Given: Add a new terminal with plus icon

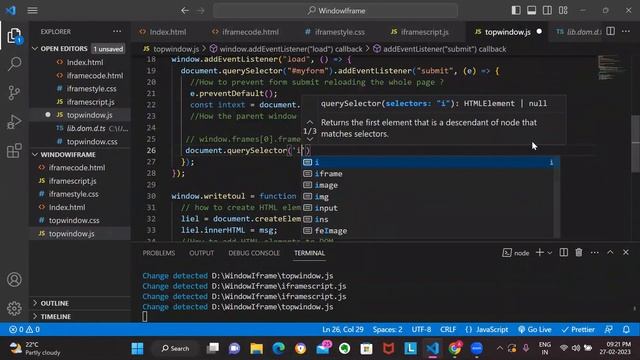Looking at the screenshot, I should pos(540,253).
